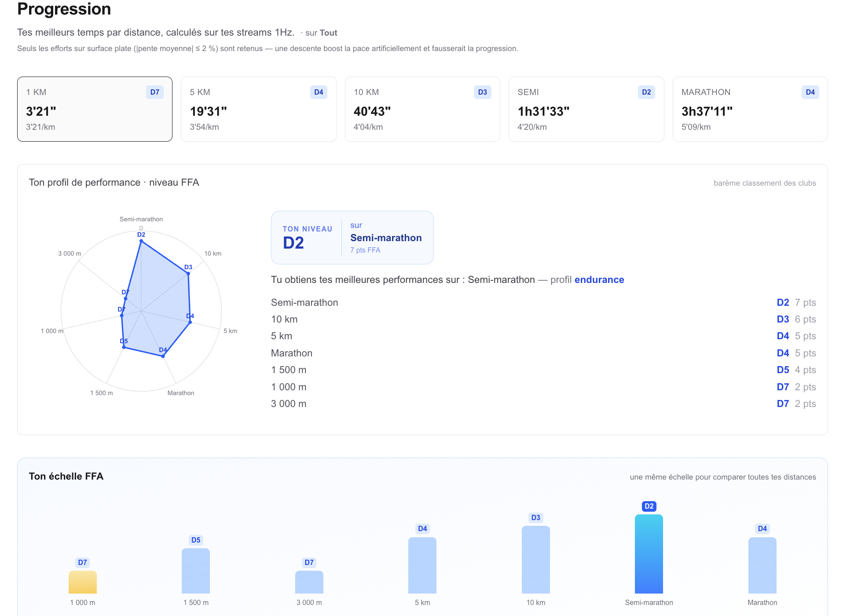Image resolution: width=843 pixels, height=616 pixels.
Task: Click 'barème classement des clubs' text
Action: (765, 183)
